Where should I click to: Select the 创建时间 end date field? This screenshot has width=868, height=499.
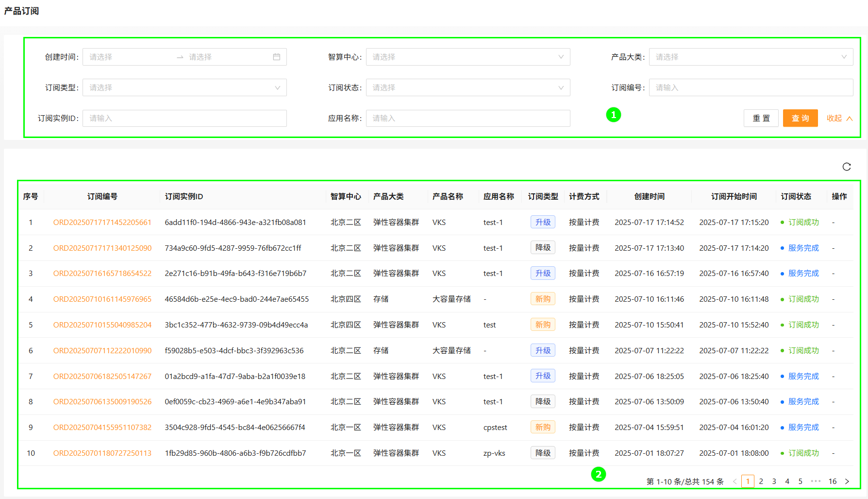(228, 57)
